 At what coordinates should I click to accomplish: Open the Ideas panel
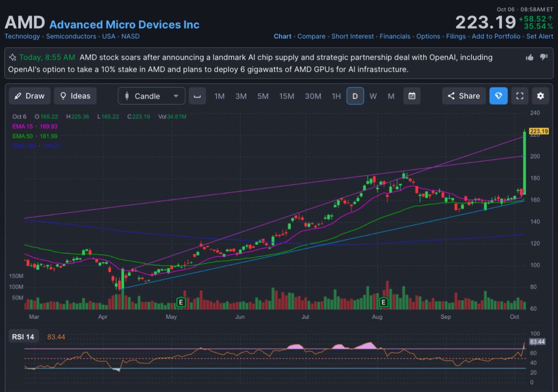point(75,96)
